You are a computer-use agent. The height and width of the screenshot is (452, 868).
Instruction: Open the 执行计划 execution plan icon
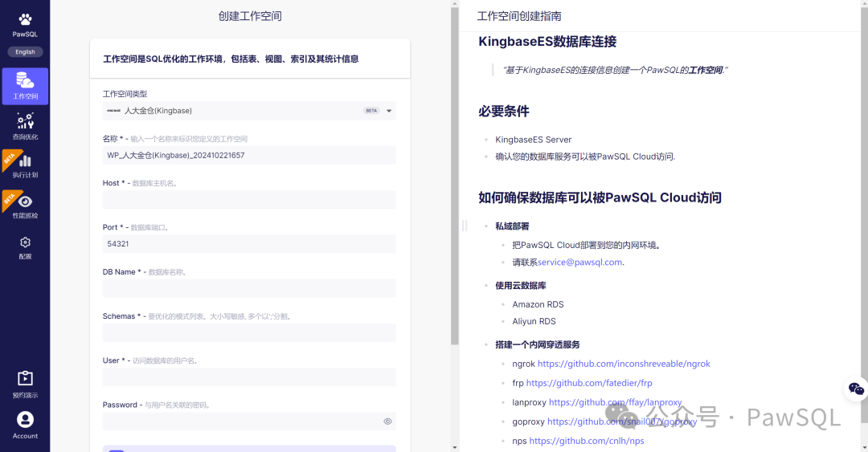pos(25,161)
